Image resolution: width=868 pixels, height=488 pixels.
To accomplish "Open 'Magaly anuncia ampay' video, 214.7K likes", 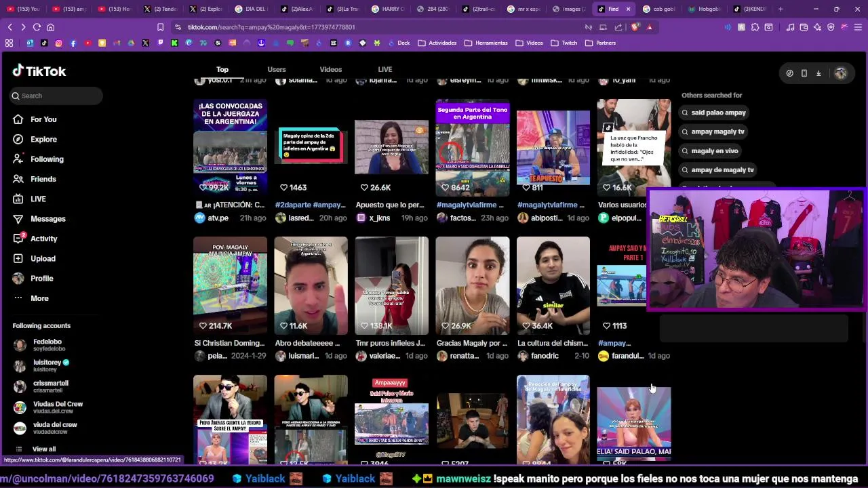I will click(230, 285).
